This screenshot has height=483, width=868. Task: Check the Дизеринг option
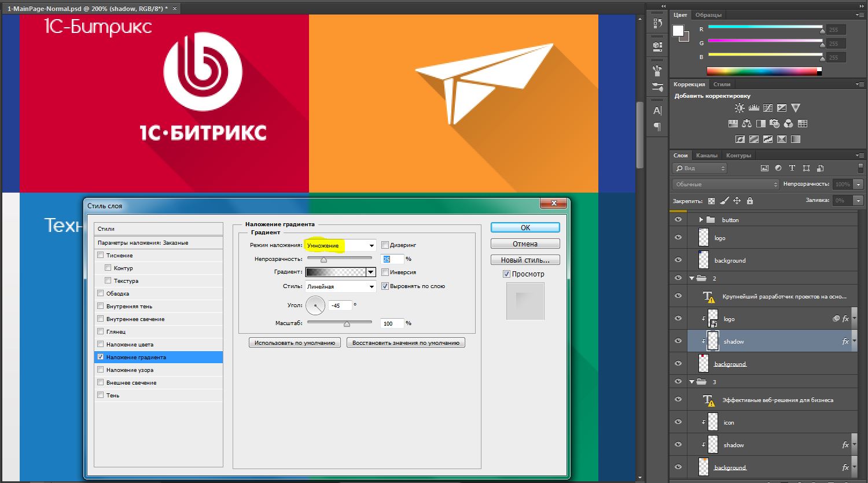[x=385, y=245]
